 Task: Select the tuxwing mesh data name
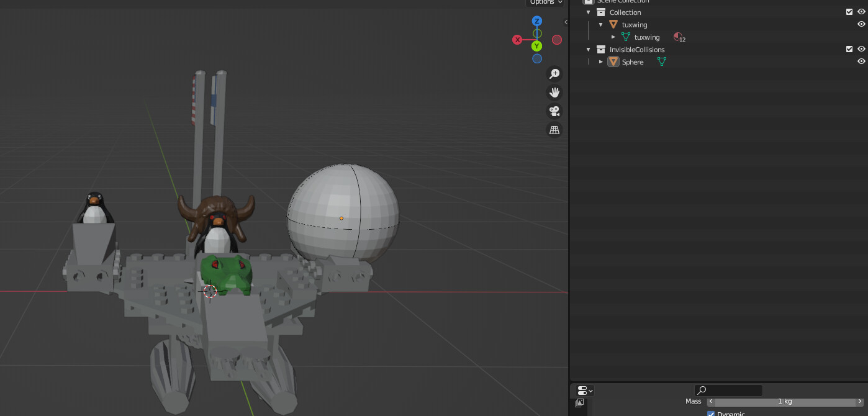tap(647, 37)
